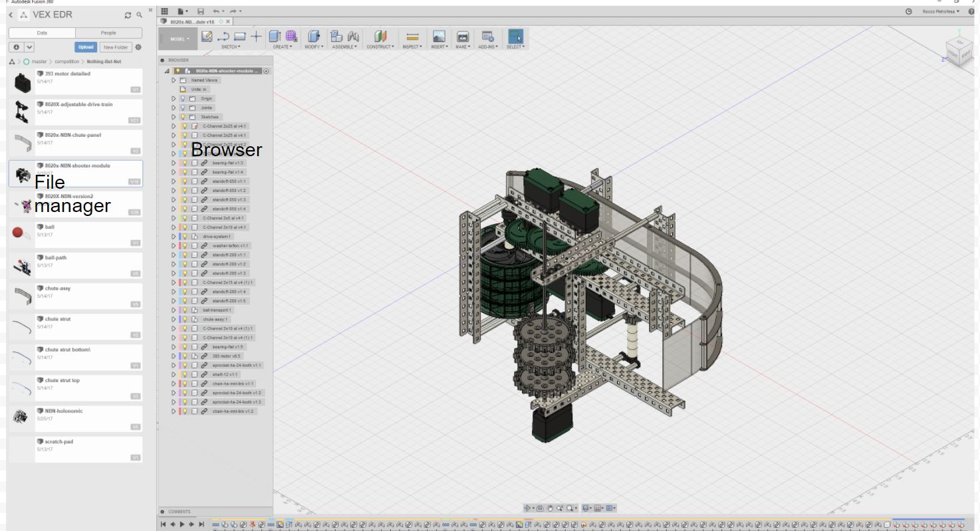Open the CONSTRUCT menu
The width and height of the screenshot is (980, 531).
pos(380,47)
